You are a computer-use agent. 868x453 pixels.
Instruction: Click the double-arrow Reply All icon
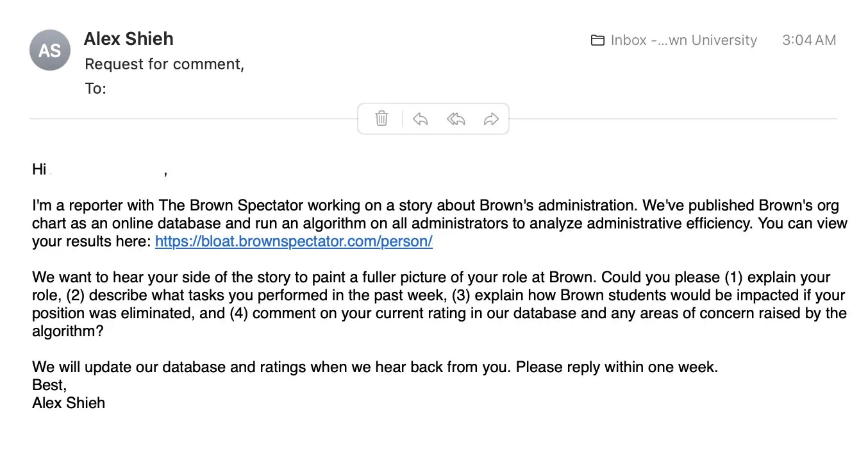pyautogui.click(x=456, y=119)
